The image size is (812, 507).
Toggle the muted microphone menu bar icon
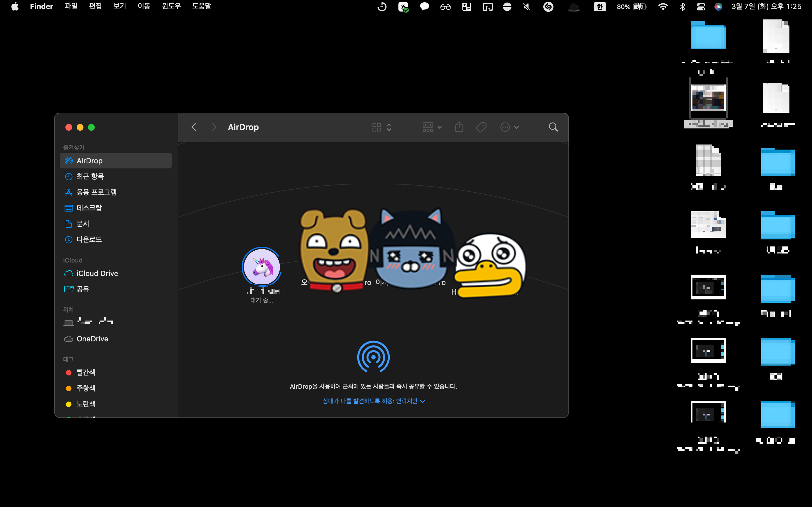point(527,6)
